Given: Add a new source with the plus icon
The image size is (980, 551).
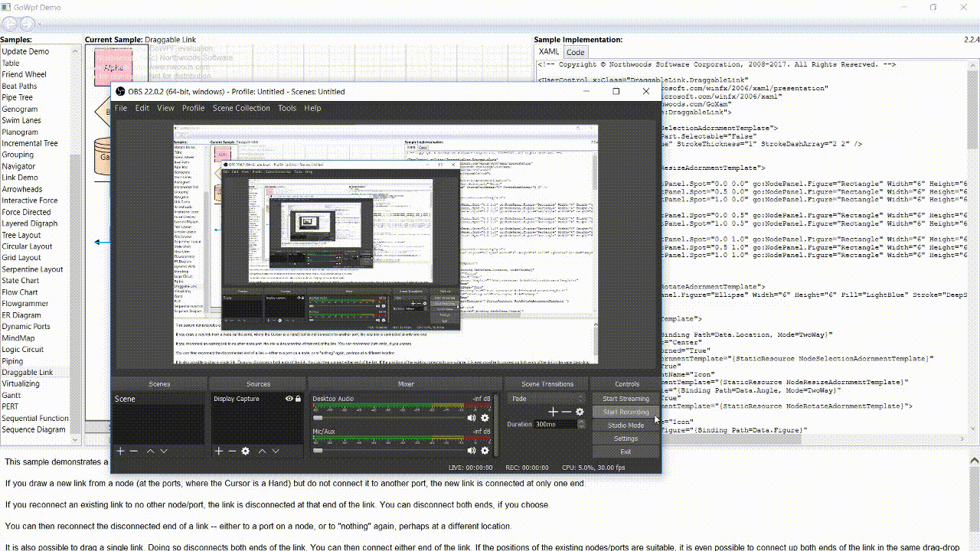Looking at the screenshot, I should point(218,452).
